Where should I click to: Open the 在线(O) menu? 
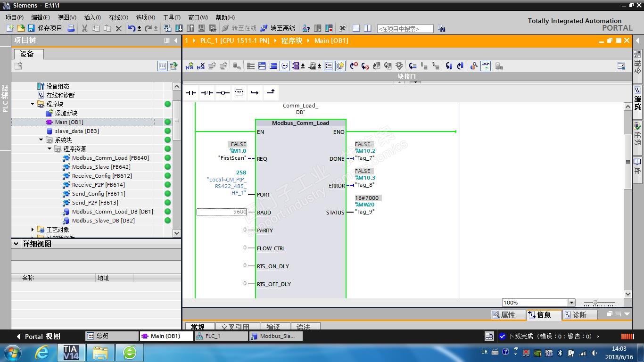[x=118, y=17]
